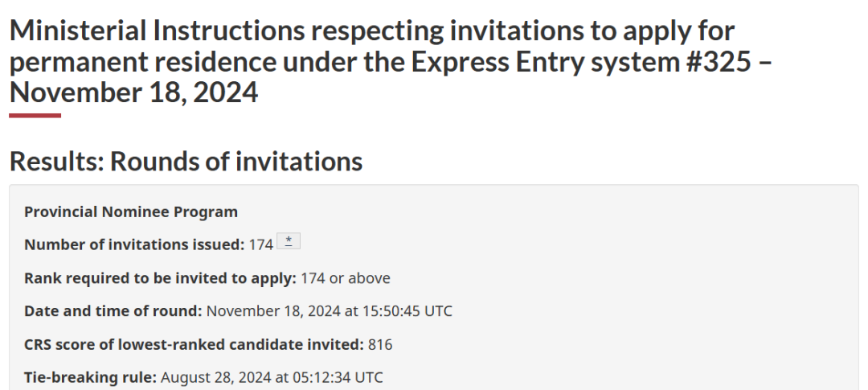
Task: Select the CRS score value 816
Action: tap(380, 345)
